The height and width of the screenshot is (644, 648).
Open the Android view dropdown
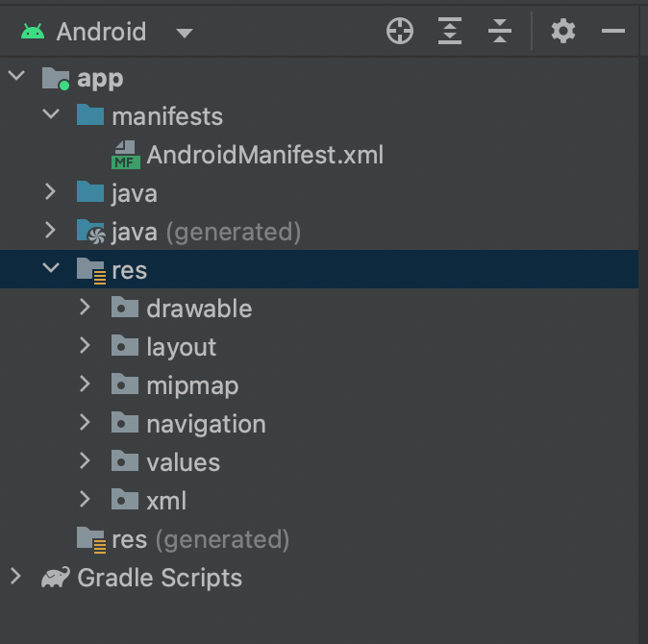pos(184,33)
